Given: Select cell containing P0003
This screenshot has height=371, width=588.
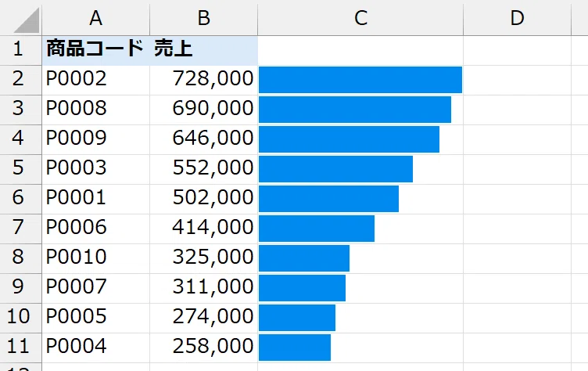Looking at the screenshot, I should (96, 169).
